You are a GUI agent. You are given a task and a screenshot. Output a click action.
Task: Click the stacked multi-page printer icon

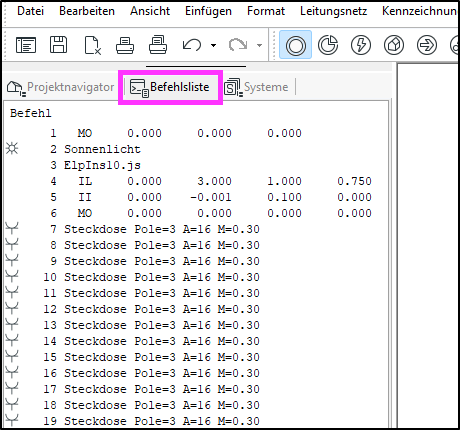[x=158, y=45]
